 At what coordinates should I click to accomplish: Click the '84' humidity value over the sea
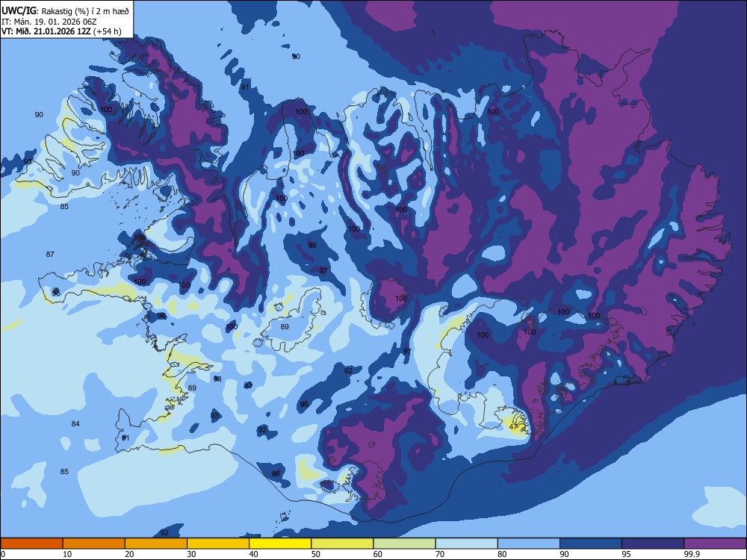click(x=75, y=424)
